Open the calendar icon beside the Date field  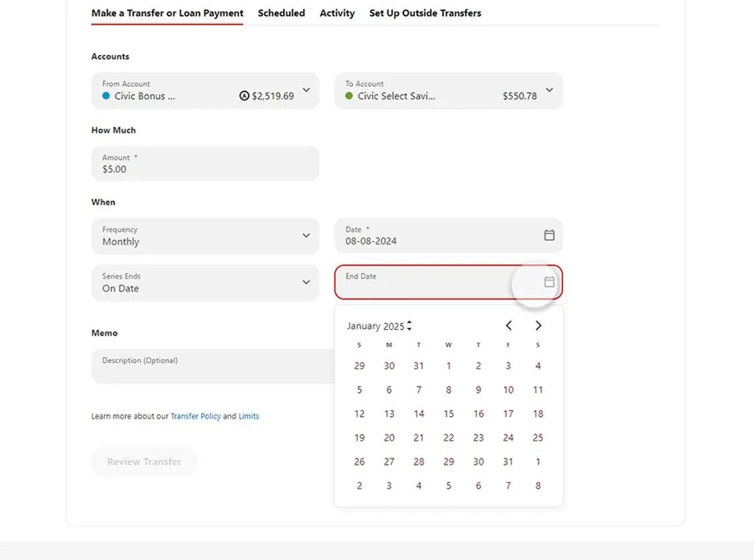click(x=549, y=235)
